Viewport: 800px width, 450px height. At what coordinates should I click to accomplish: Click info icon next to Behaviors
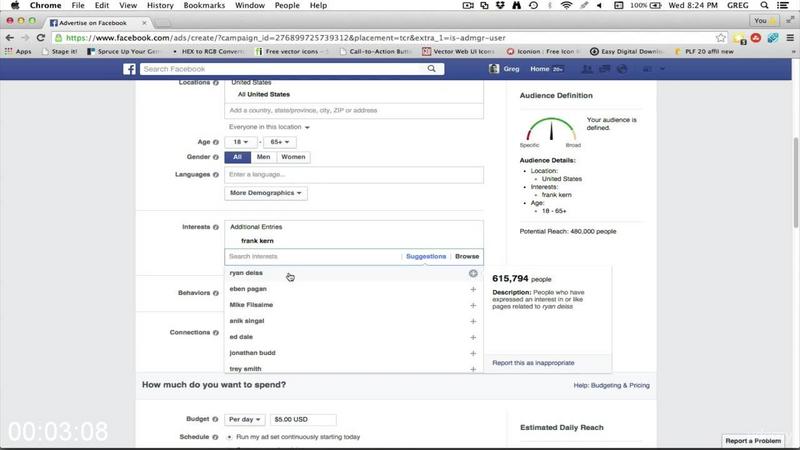tap(216, 293)
